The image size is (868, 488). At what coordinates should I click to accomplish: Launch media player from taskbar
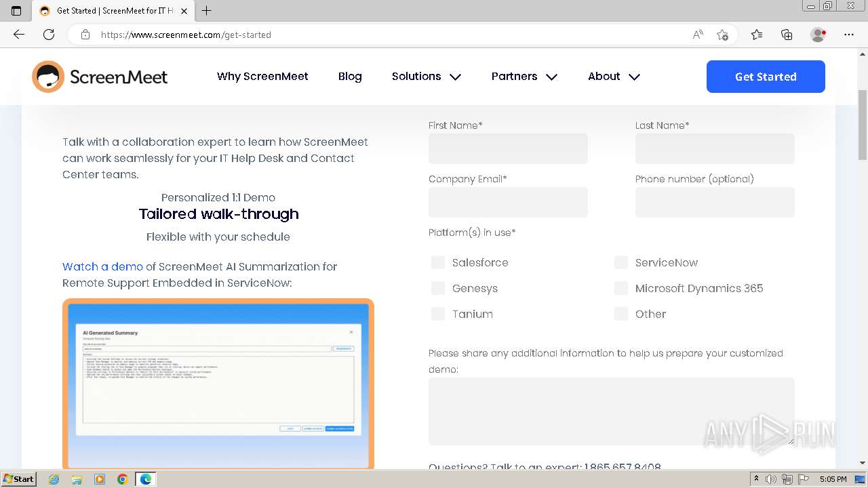[100, 479]
